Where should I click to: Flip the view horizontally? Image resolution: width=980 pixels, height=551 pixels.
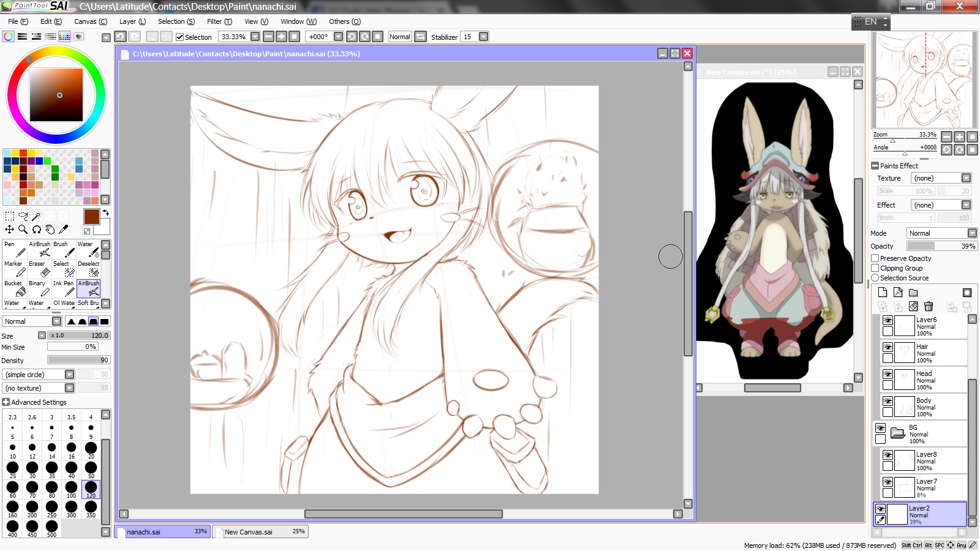(x=421, y=37)
